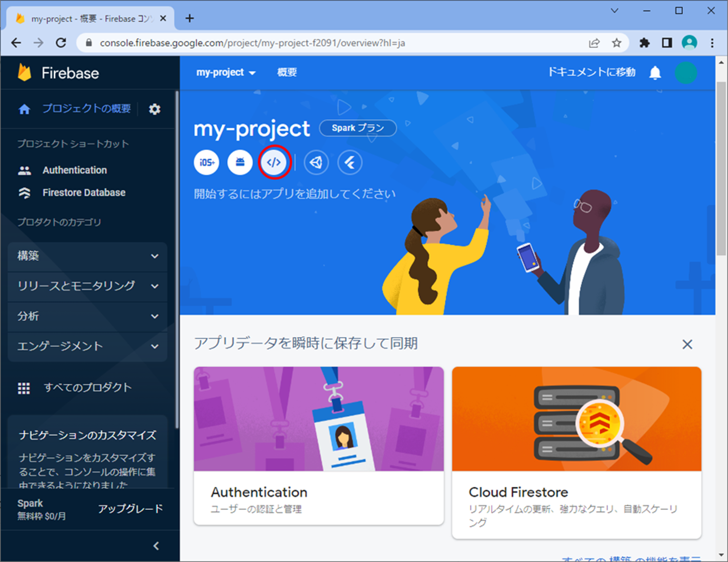
Task: Click ドキュメントに移動 link
Action: coord(591,73)
